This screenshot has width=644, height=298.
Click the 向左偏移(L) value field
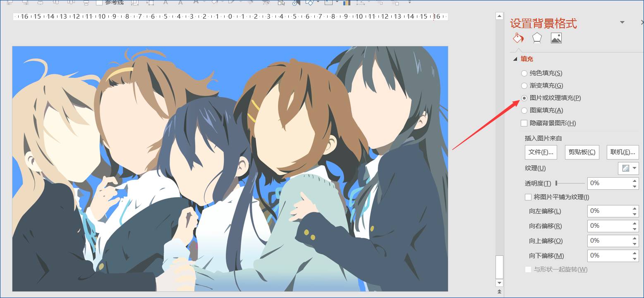[x=609, y=211]
